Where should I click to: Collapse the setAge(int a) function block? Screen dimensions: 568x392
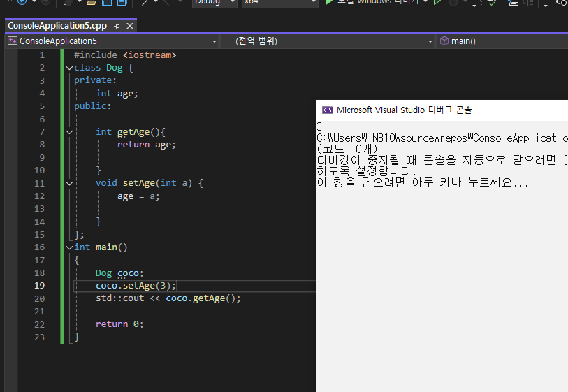(x=70, y=183)
